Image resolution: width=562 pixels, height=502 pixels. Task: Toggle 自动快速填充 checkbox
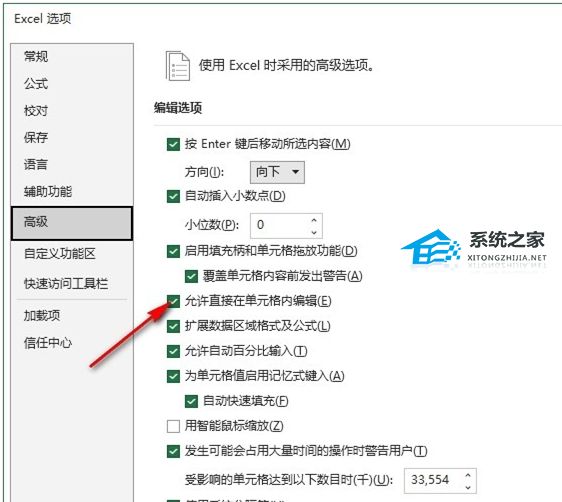[191, 401]
